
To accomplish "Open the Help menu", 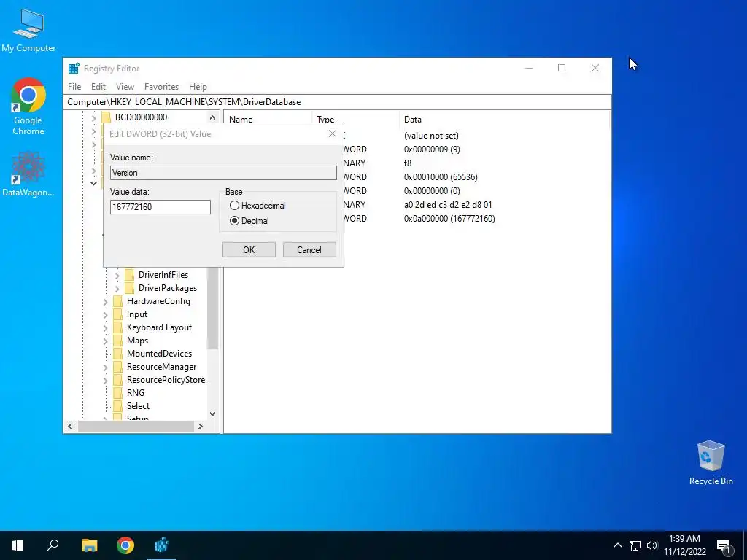I will click(x=198, y=87).
